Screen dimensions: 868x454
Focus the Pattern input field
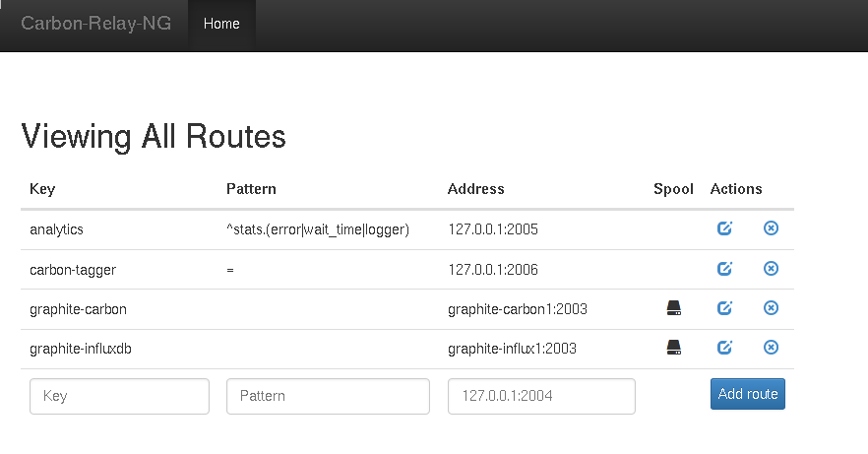click(328, 396)
